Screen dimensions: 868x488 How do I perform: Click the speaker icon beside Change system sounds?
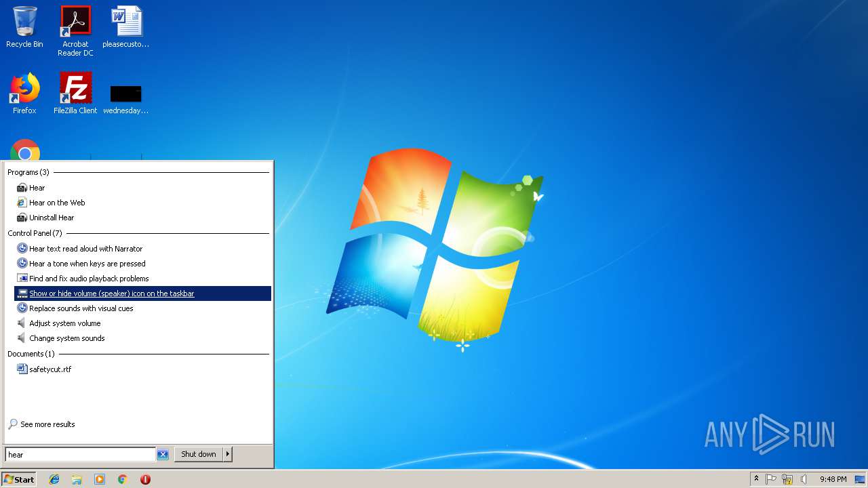click(x=22, y=338)
